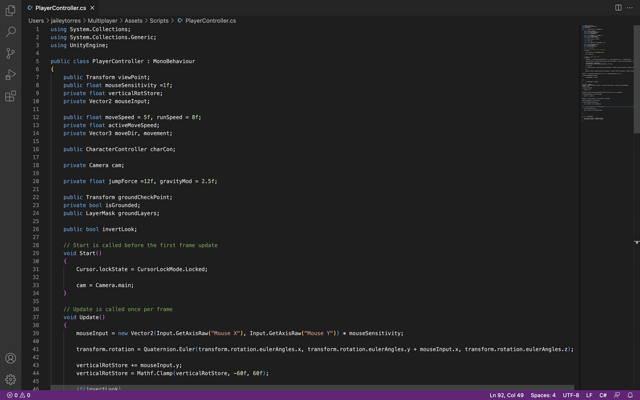Click 'Update' method name on line 37
Image resolution: width=640 pixels, height=400 pixels.
coord(89,317)
